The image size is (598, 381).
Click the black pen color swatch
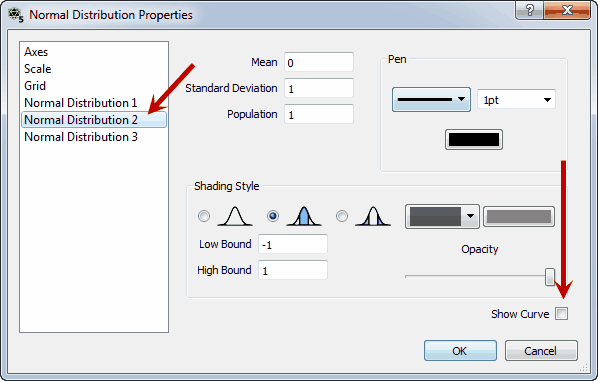[474, 140]
